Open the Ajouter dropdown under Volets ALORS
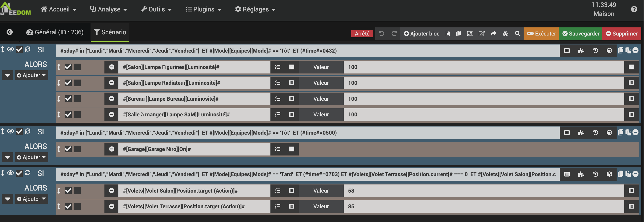 pyautogui.click(x=31, y=199)
